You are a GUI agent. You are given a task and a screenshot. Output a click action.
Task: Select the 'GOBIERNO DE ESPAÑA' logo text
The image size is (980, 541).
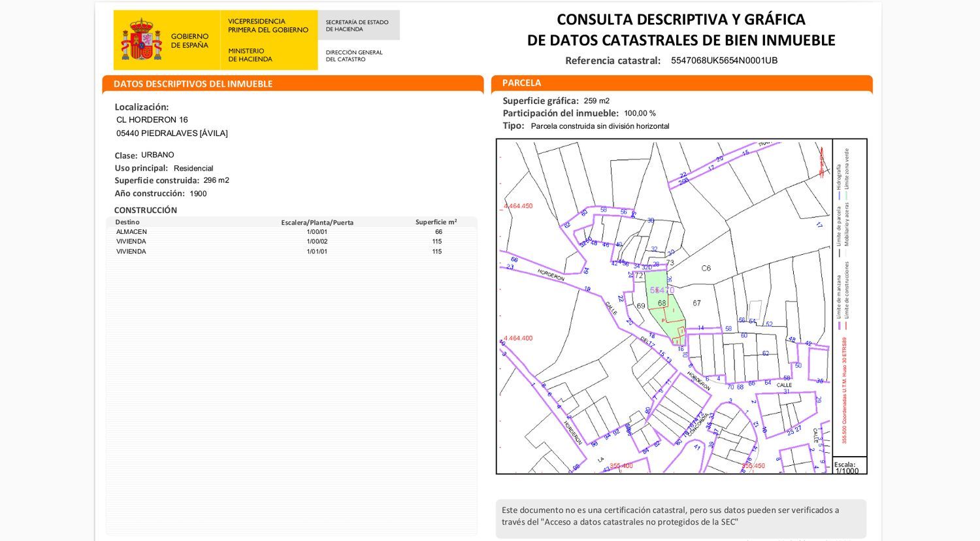coord(189,41)
